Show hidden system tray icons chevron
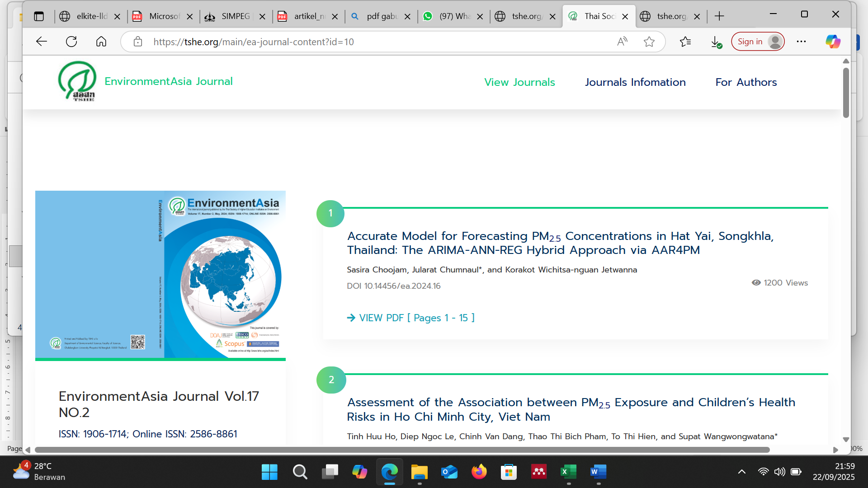 coord(742,472)
